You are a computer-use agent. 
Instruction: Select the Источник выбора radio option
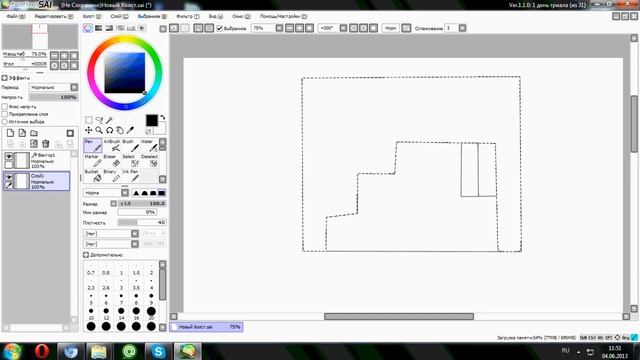(4, 122)
